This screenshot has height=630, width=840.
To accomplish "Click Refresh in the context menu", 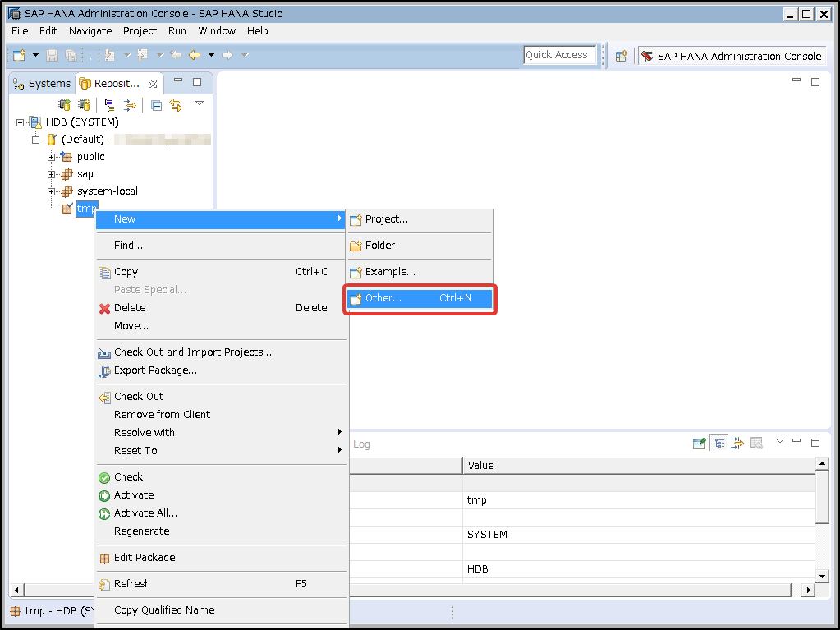I will tap(221, 584).
